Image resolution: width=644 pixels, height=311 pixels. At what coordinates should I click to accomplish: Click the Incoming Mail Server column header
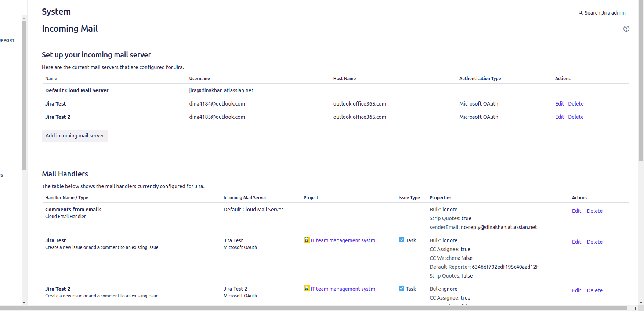(245, 198)
